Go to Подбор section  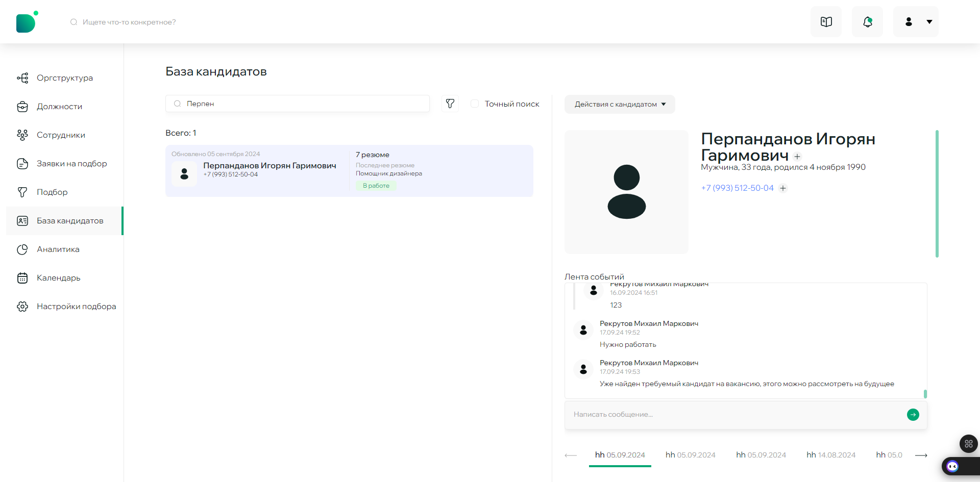(x=64, y=192)
